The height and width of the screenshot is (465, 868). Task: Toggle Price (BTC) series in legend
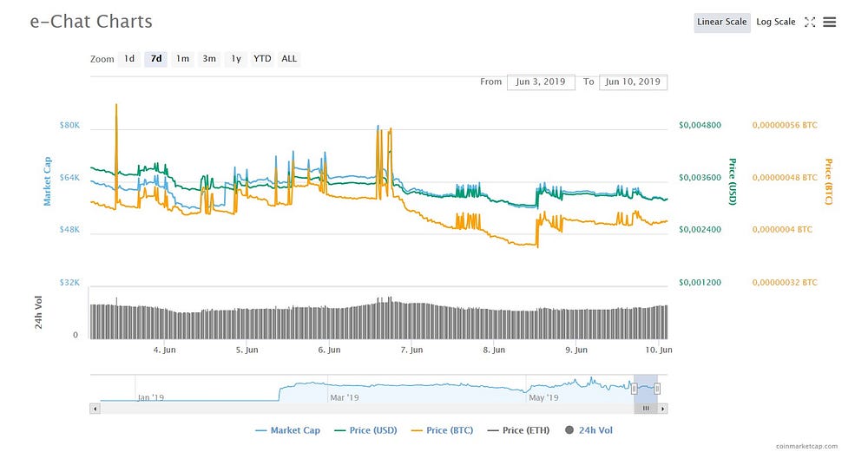pos(443,430)
